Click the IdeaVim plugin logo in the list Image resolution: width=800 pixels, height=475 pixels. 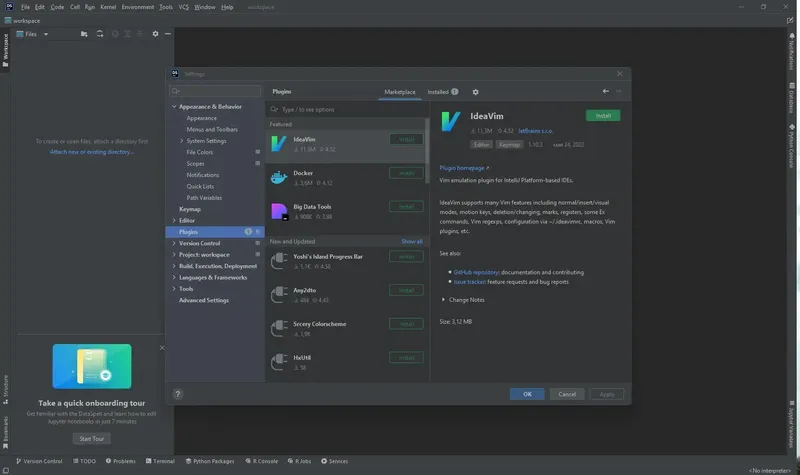pyautogui.click(x=279, y=144)
